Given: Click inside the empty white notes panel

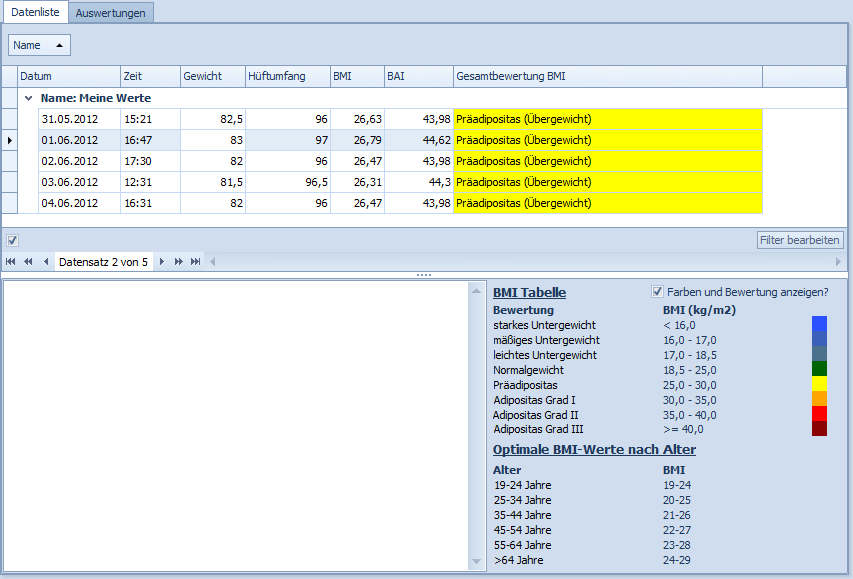Looking at the screenshot, I should click(236, 426).
